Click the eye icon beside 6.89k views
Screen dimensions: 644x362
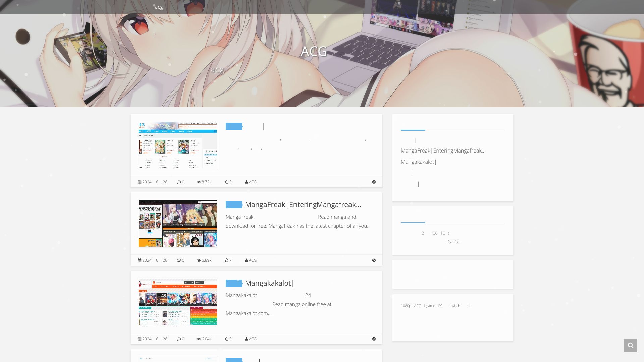tap(199, 260)
